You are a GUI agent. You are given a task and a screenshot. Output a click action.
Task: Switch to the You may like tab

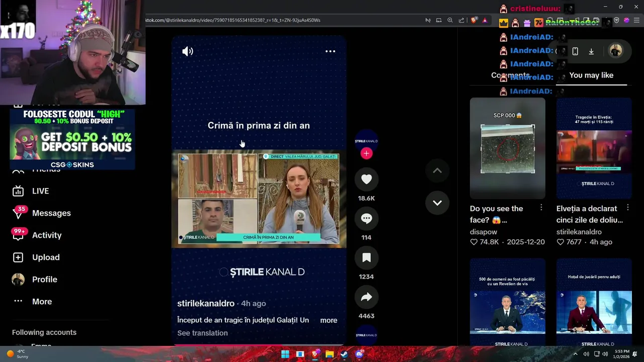(591, 75)
